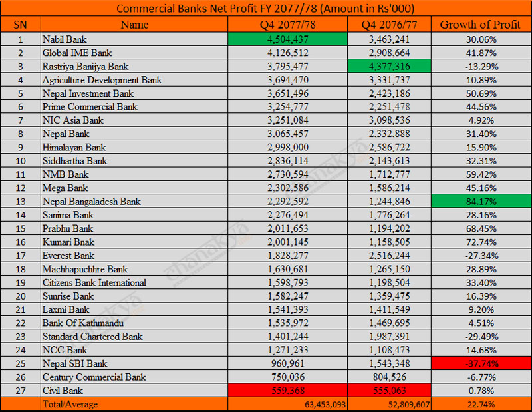Click the average growth 22.74% cell
The height and width of the screenshot is (412, 532).
pyautogui.click(x=479, y=404)
